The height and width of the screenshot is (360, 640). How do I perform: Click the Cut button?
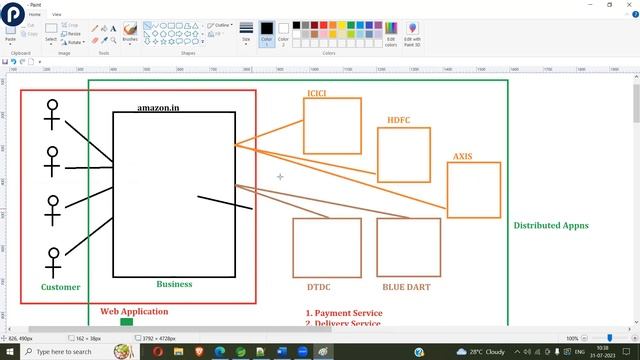pyautogui.click(x=29, y=25)
